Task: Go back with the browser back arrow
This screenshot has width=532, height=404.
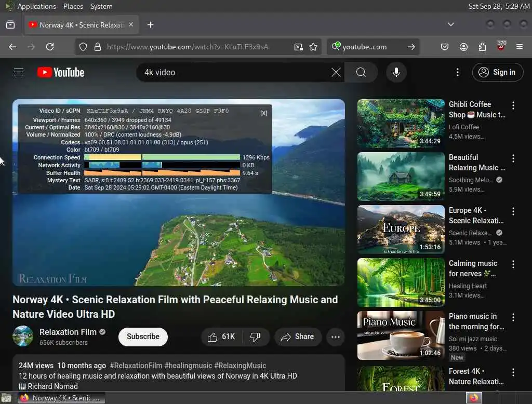Action: click(12, 47)
